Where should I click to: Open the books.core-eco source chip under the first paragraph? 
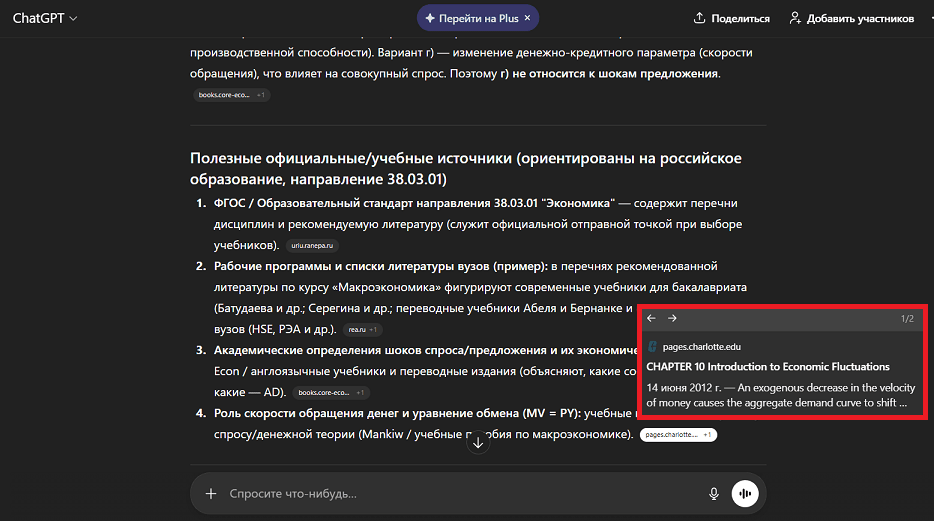(x=231, y=95)
